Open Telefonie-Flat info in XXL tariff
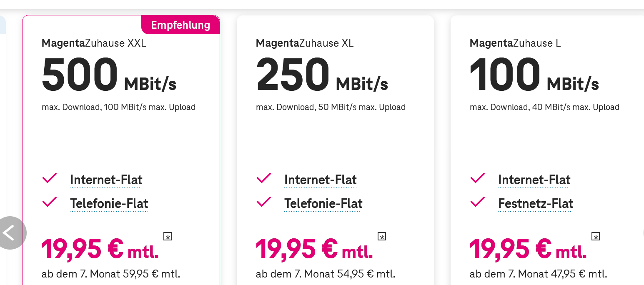644x285 pixels. point(109,204)
